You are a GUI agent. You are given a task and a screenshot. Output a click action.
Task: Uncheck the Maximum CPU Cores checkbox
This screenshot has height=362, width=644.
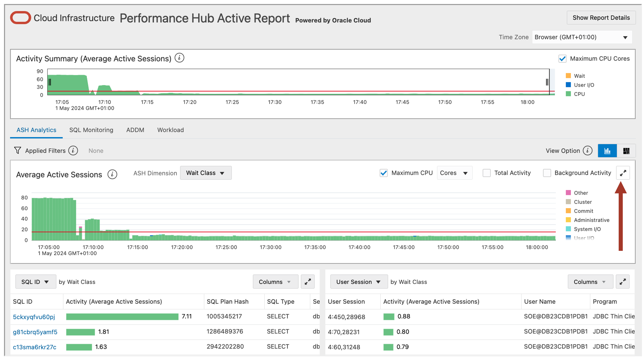point(562,59)
